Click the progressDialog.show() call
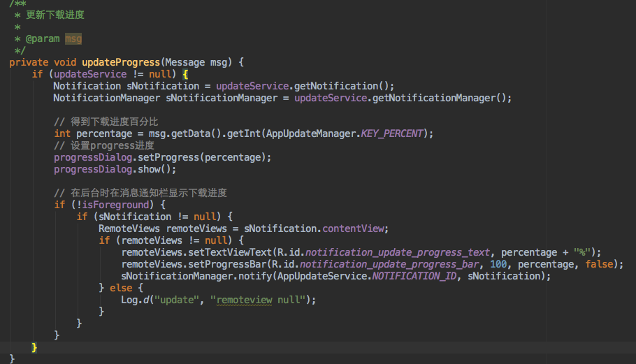The image size is (636, 364). (115, 170)
